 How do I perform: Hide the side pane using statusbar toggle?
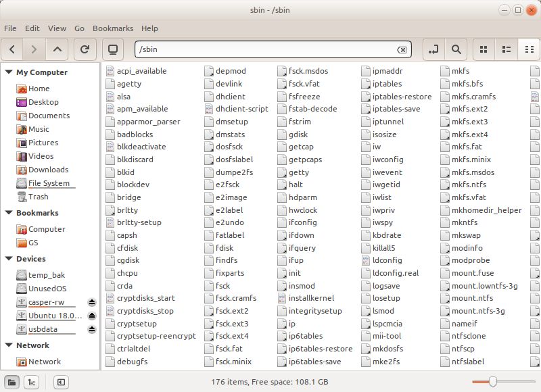tap(61, 382)
